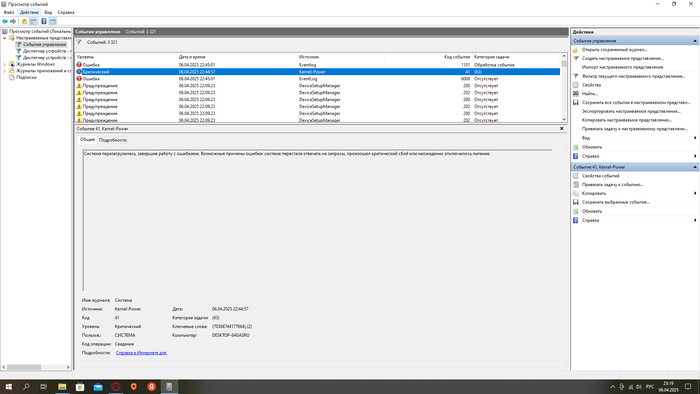Expand the Журналы приложений и служб node

pos(4,71)
